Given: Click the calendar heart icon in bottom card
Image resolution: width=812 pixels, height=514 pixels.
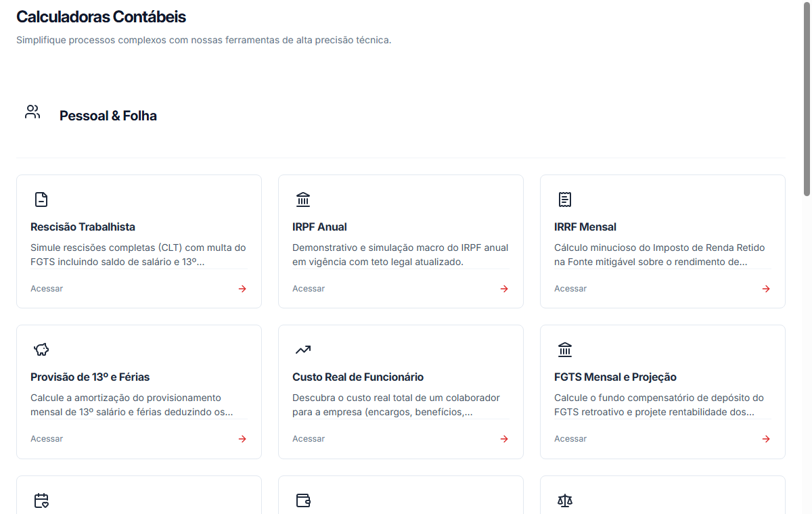Looking at the screenshot, I should (41, 500).
